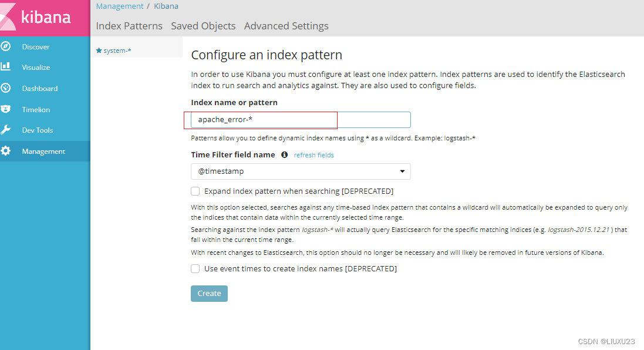Select Management in the sidebar

(43, 151)
